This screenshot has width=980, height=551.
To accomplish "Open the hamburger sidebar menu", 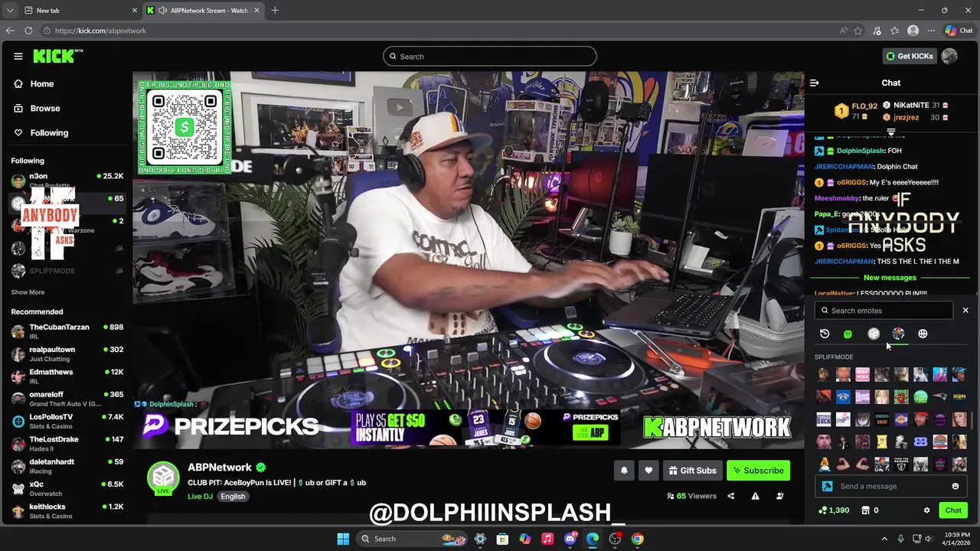I will coord(18,56).
